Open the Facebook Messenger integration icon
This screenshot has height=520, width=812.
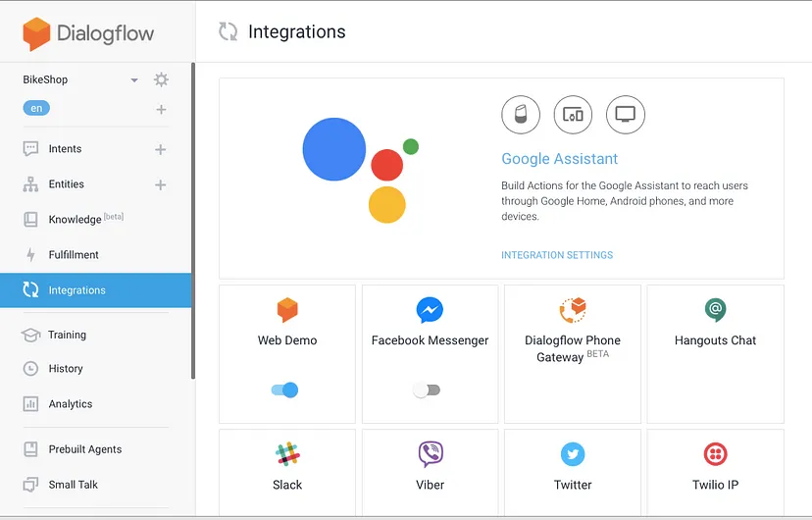pos(430,310)
